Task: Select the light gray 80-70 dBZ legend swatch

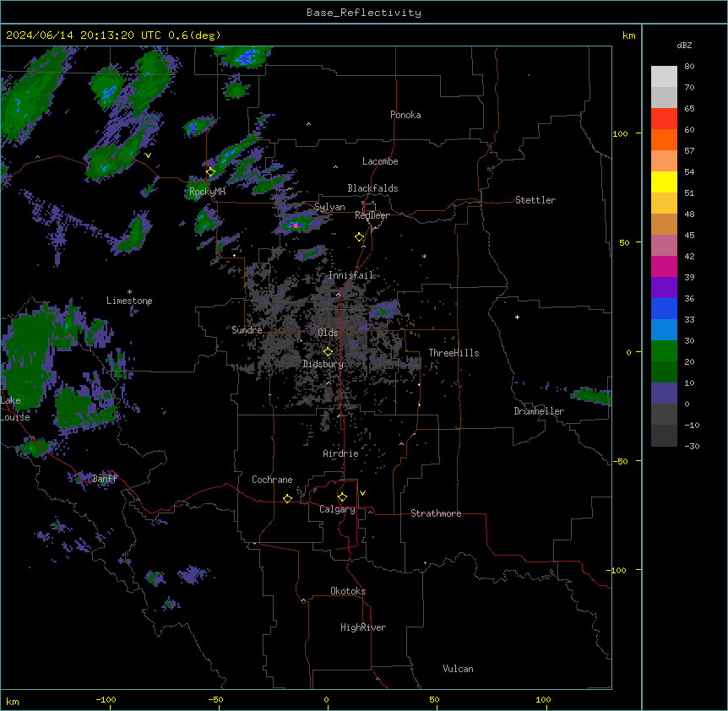Action: tap(664, 77)
